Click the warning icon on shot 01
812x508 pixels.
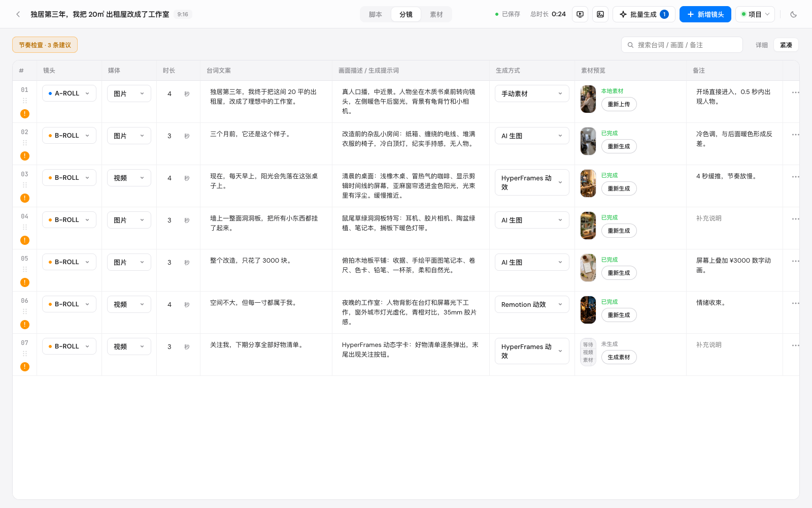coord(25,114)
